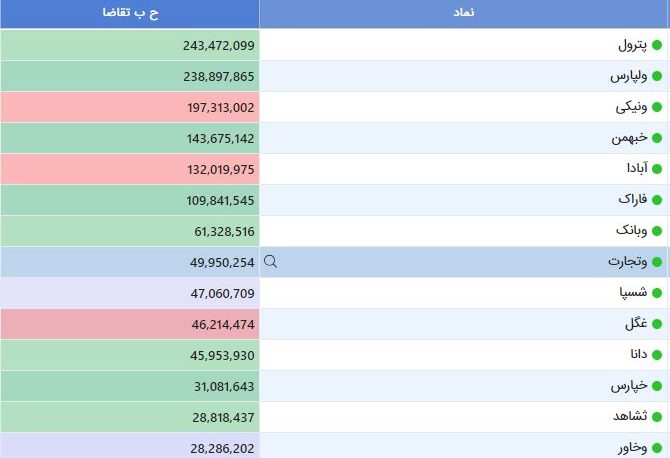670x458 pixels.
Task: Click green status dot beside فاراک
Action: click(657, 200)
